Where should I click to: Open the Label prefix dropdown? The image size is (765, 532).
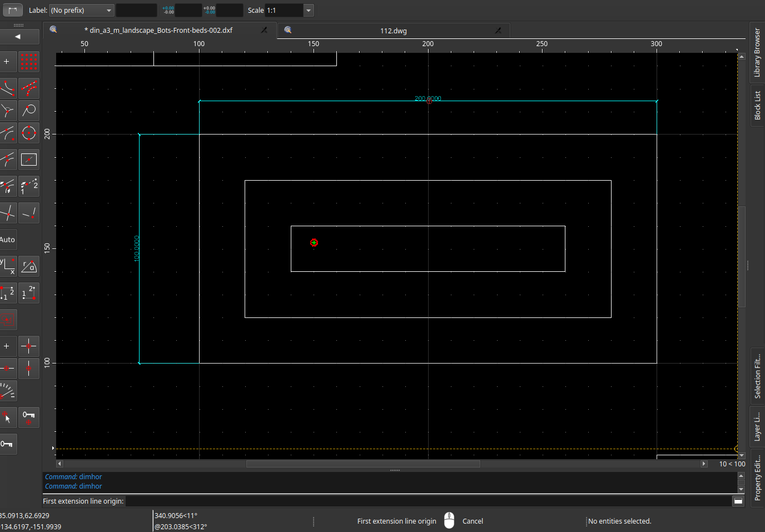pos(81,10)
